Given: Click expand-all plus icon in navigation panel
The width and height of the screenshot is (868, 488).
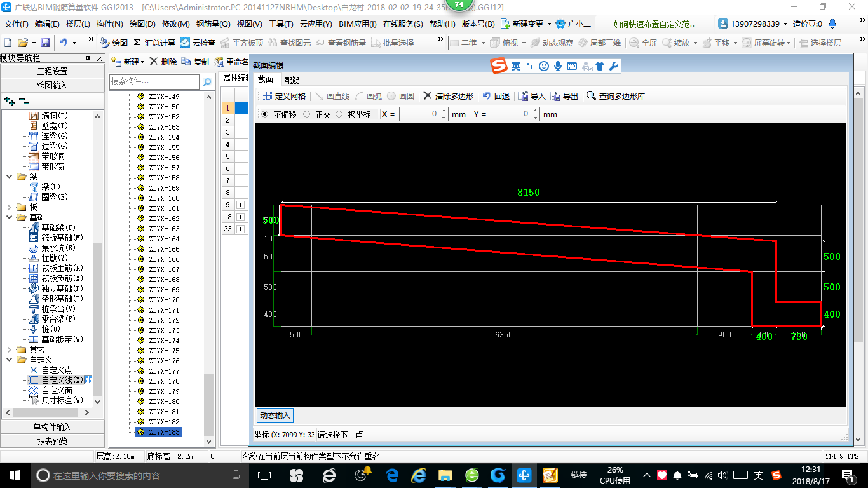Looking at the screenshot, I should click(x=10, y=100).
